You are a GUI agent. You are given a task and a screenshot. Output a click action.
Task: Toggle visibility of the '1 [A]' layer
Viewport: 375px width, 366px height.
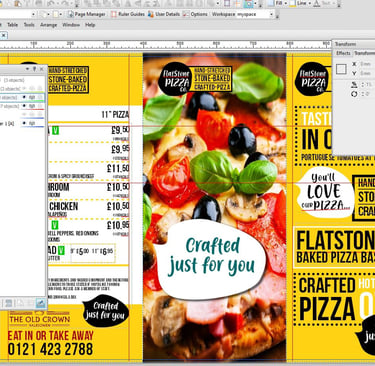pos(24,123)
